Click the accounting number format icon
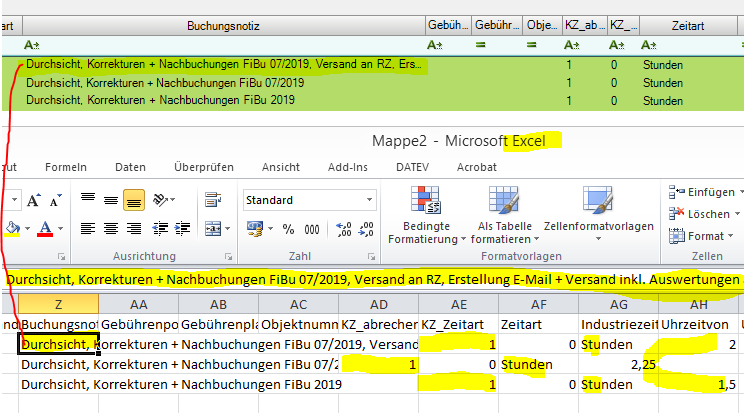This screenshot has height=413, width=744. pos(255,229)
